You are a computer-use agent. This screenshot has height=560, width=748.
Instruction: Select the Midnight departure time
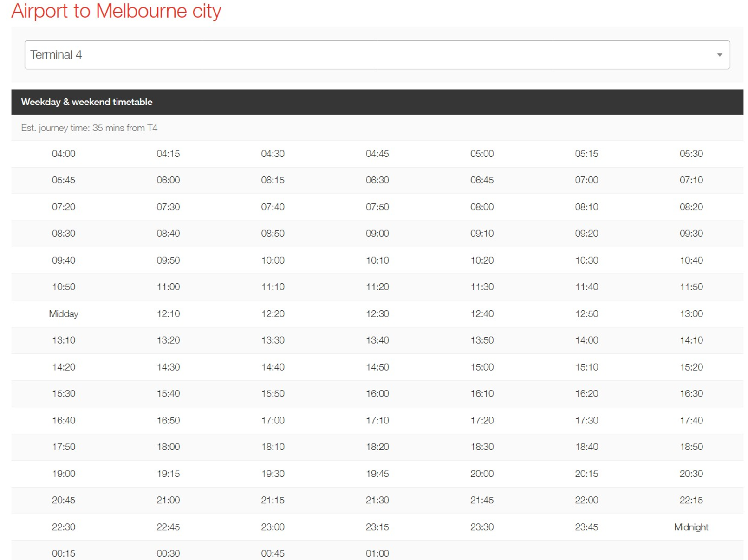click(x=690, y=527)
